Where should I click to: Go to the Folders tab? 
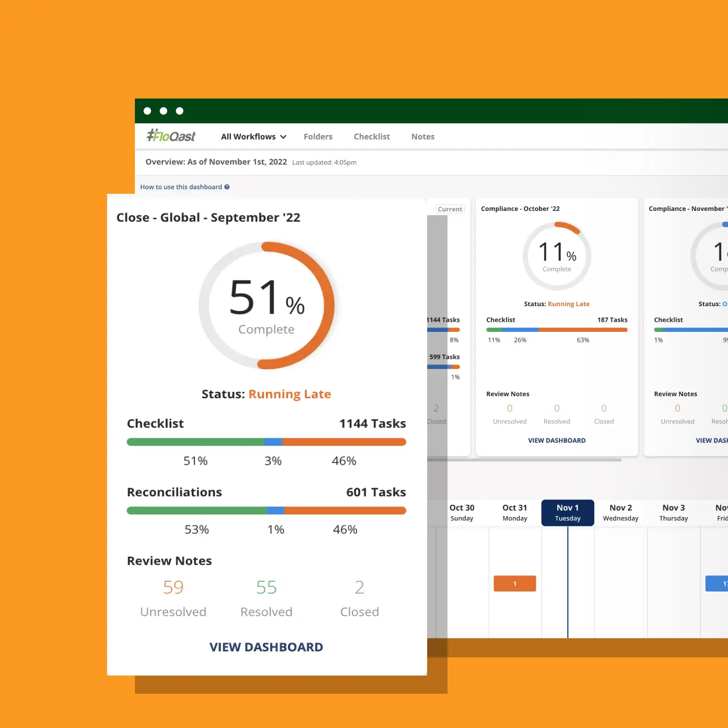click(318, 136)
